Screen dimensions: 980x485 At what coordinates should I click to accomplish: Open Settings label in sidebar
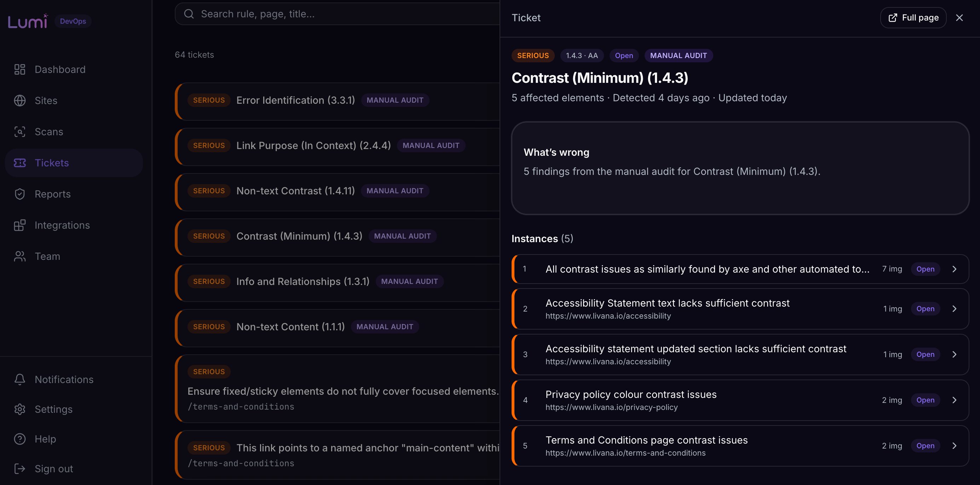pyautogui.click(x=54, y=409)
